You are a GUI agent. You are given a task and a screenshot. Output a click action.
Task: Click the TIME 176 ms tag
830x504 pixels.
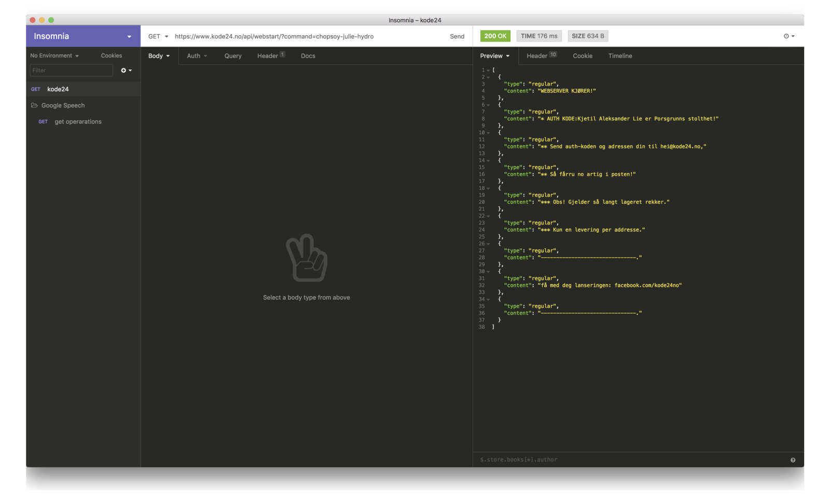539,36
